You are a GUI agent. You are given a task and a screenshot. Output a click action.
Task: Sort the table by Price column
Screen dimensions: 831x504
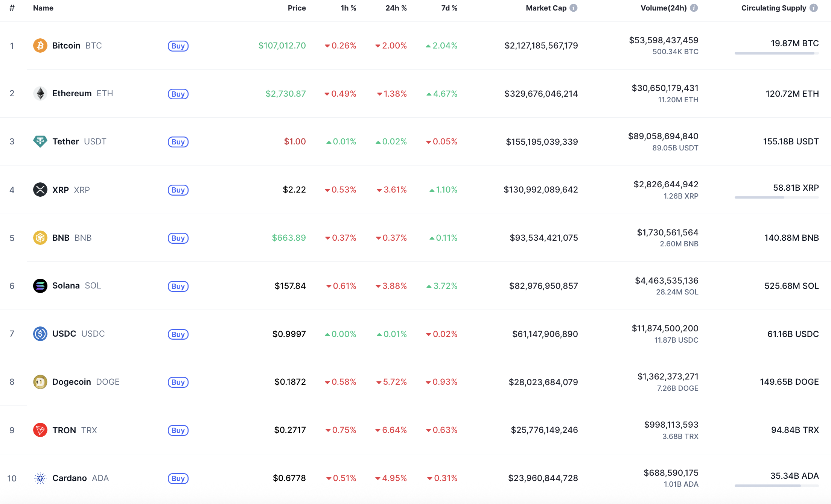click(x=297, y=8)
